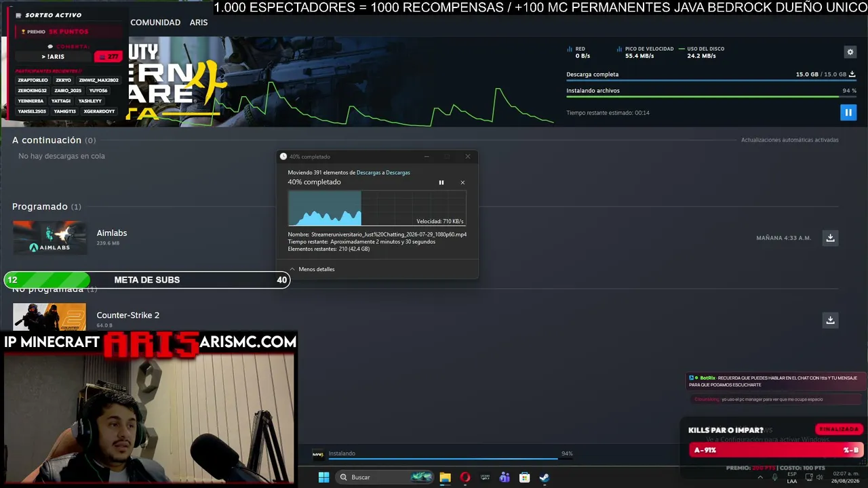Click the RED network speed stat
This screenshot has height=488, width=868.
point(578,52)
